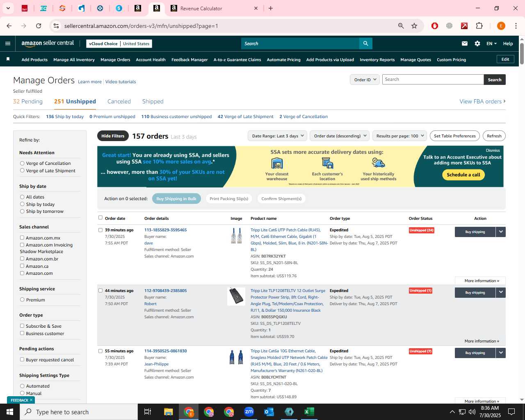The image size is (525, 420).
Task: Filter by 42 Verge of Late Shipment link
Action: coord(245,116)
